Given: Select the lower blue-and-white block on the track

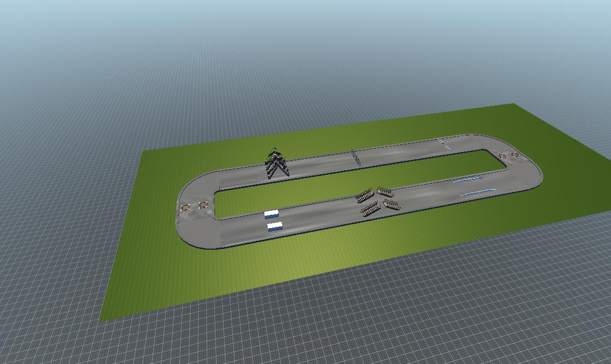Looking at the screenshot, I should [x=275, y=226].
